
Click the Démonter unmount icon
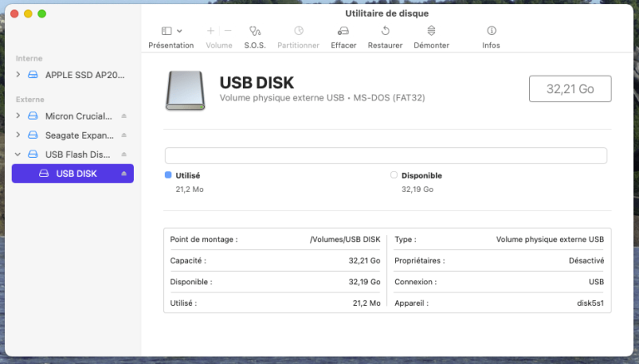point(431,31)
